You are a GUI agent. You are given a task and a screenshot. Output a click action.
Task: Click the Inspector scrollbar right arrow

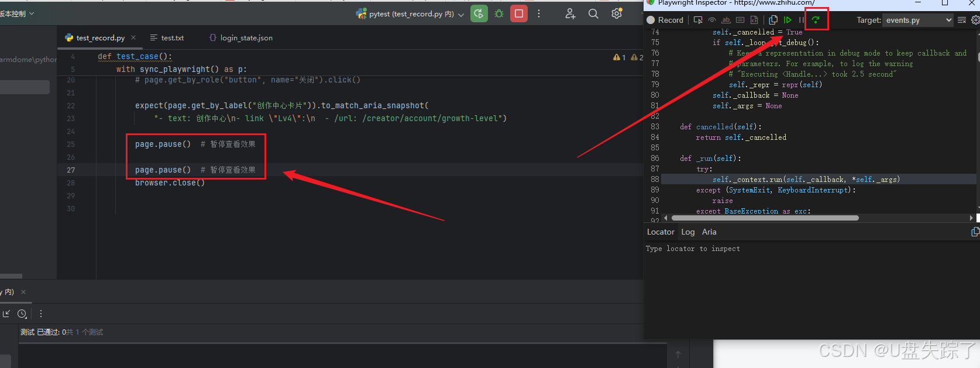click(x=971, y=218)
